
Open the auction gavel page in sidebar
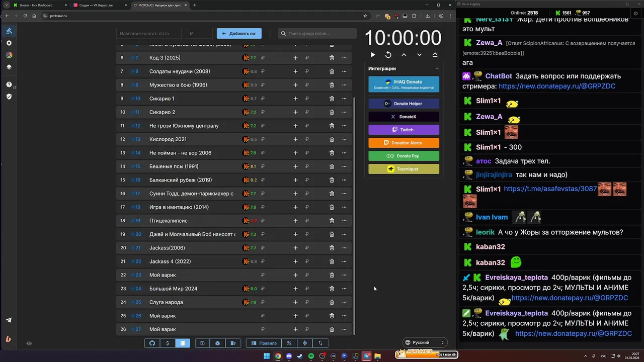(9, 31)
